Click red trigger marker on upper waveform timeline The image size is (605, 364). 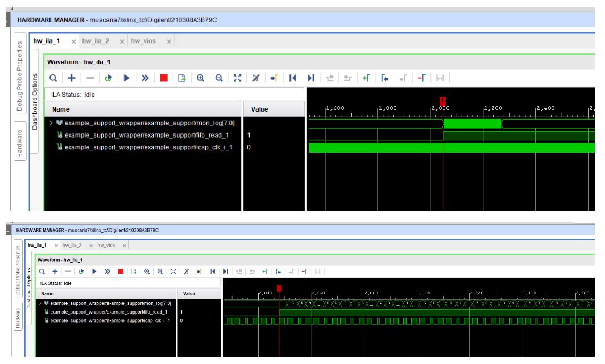[x=443, y=100]
